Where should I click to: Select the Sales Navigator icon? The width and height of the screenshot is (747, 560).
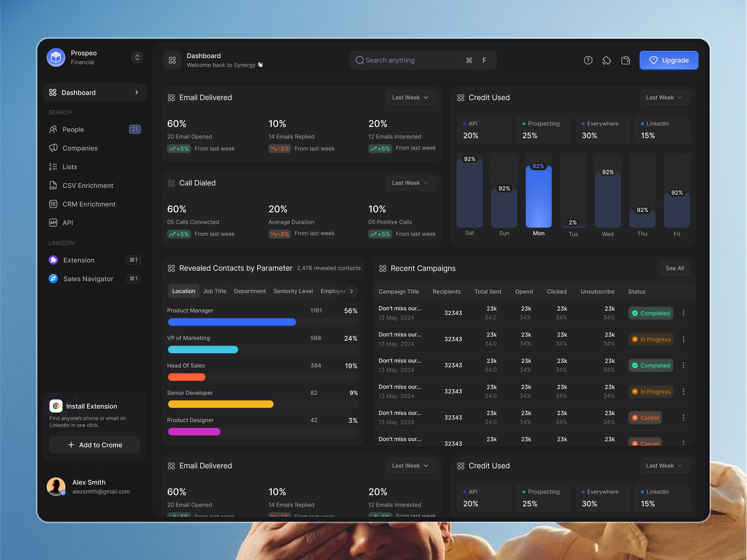(x=53, y=278)
